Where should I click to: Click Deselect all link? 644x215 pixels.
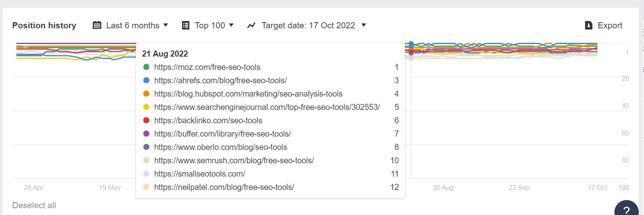tap(34, 205)
